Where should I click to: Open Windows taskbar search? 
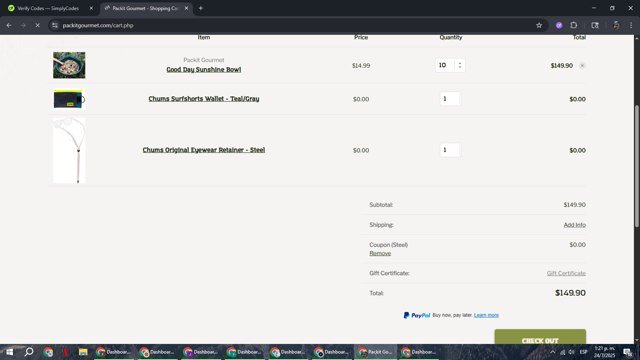pos(29,352)
